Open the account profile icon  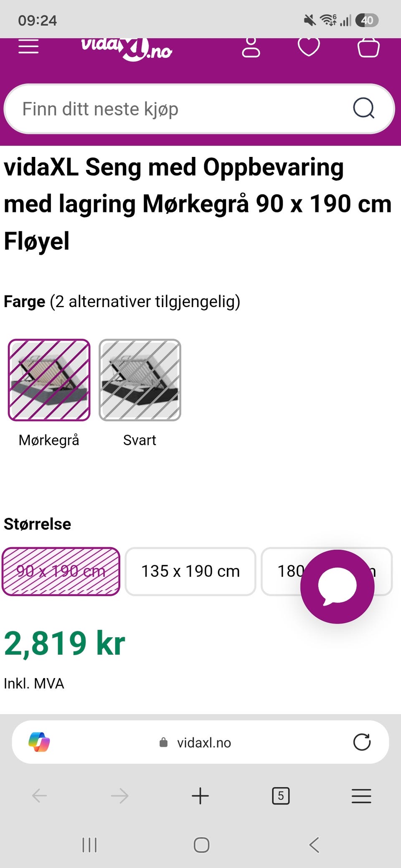(x=251, y=47)
